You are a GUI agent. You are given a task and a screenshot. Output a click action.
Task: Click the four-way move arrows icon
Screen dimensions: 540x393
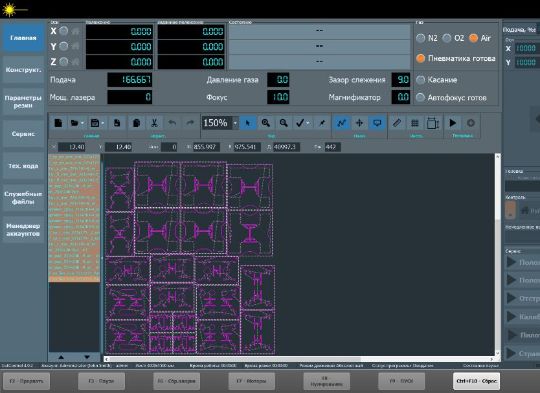(359, 123)
